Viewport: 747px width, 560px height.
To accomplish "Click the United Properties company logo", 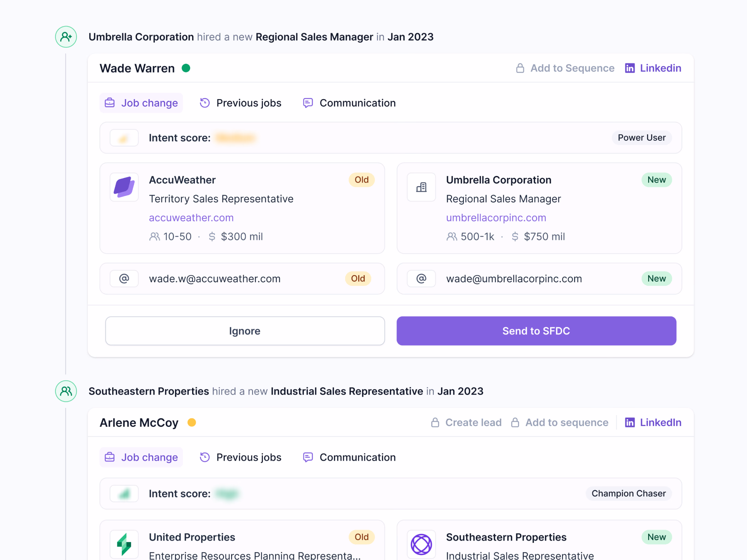I will (124, 544).
